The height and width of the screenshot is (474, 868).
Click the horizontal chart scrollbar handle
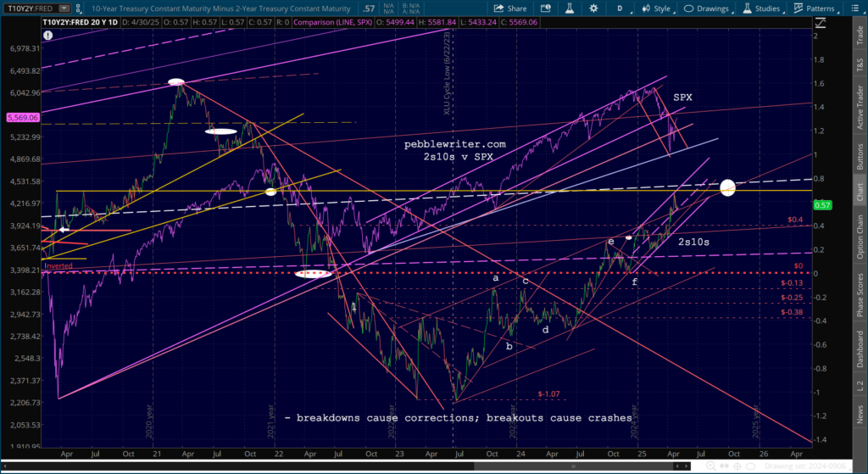[574, 466]
